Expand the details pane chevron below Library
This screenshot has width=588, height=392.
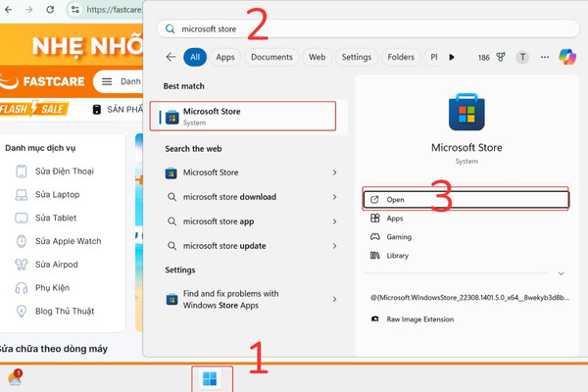click(x=561, y=273)
